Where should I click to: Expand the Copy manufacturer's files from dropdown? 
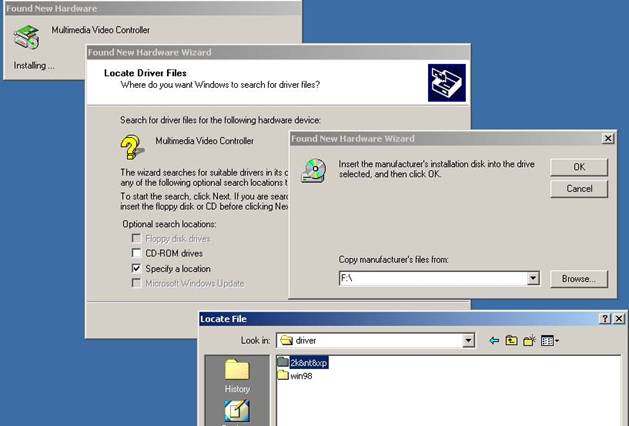(x=533, y=279)
